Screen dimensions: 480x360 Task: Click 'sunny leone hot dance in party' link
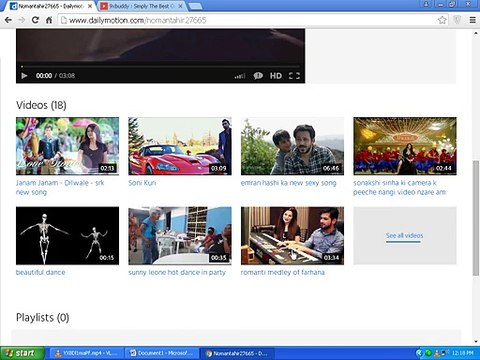177,272
